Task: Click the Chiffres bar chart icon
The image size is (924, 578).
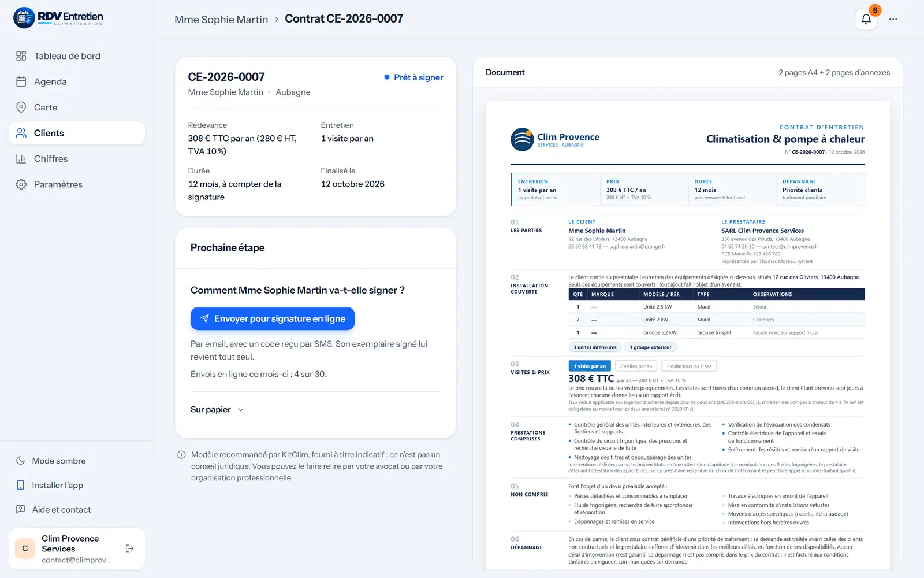Action: click(21, 158)
